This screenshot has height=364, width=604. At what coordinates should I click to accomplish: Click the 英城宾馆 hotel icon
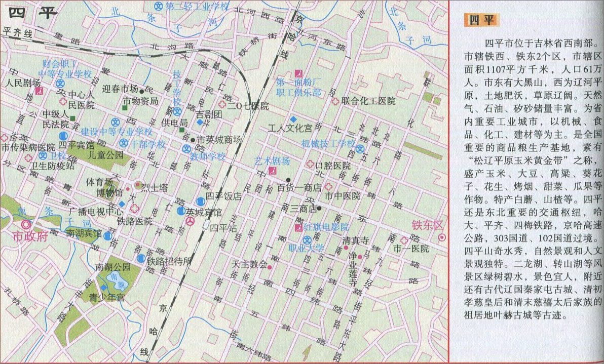tap(180, 211)
